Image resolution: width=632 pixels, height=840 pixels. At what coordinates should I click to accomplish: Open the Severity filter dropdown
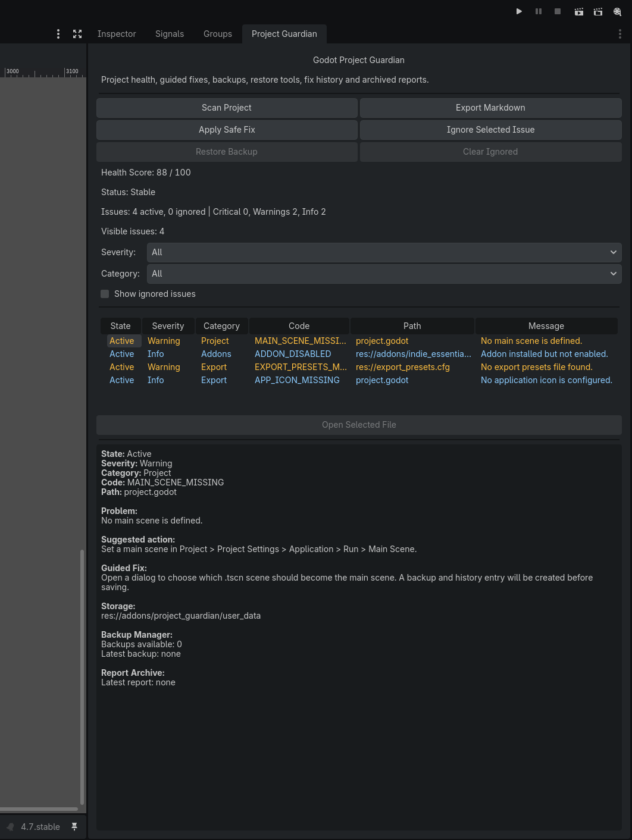coord(384,252)
